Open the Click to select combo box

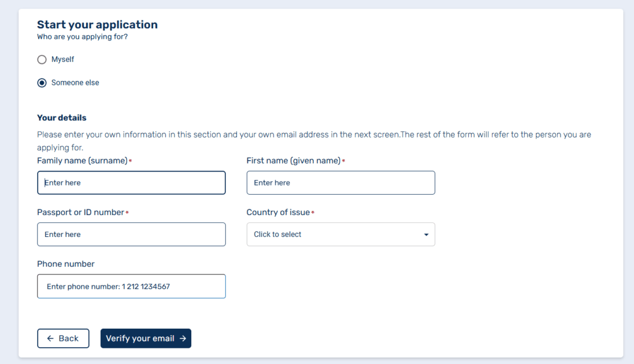[341, 234]
